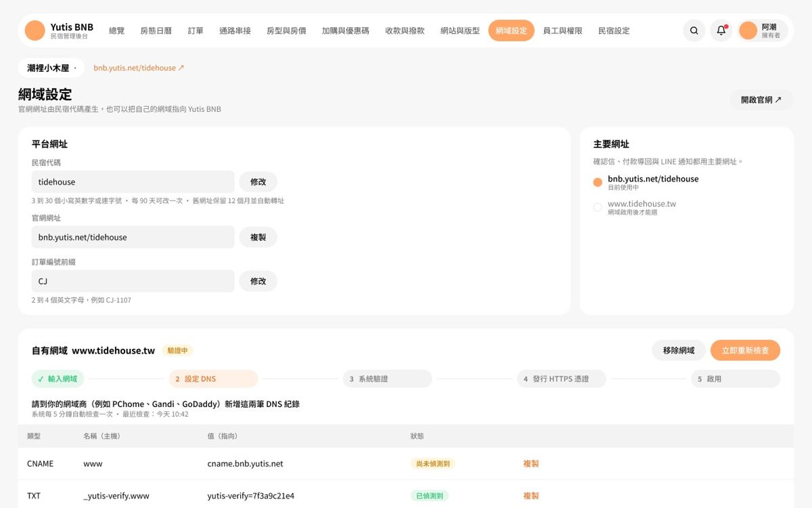This screenshot has height=508, width=812.
Task: Click 修改 next to 訂單編號前綴
Action: coord(258,281)
